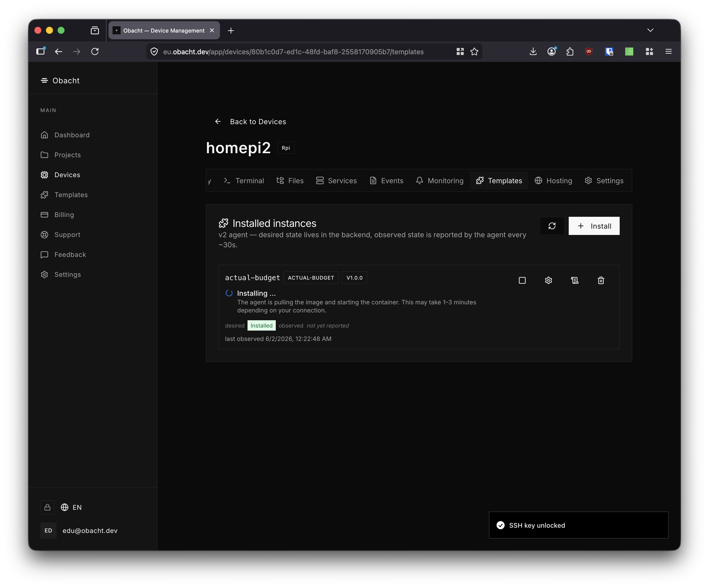Click the Rpi device badge
709x588 pixels.
tap(286, 148)
